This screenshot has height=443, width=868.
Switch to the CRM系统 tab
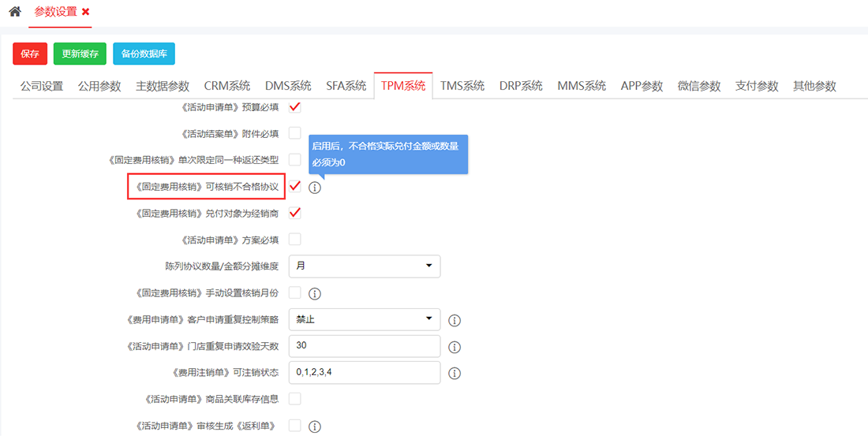[x=226, y=86]
